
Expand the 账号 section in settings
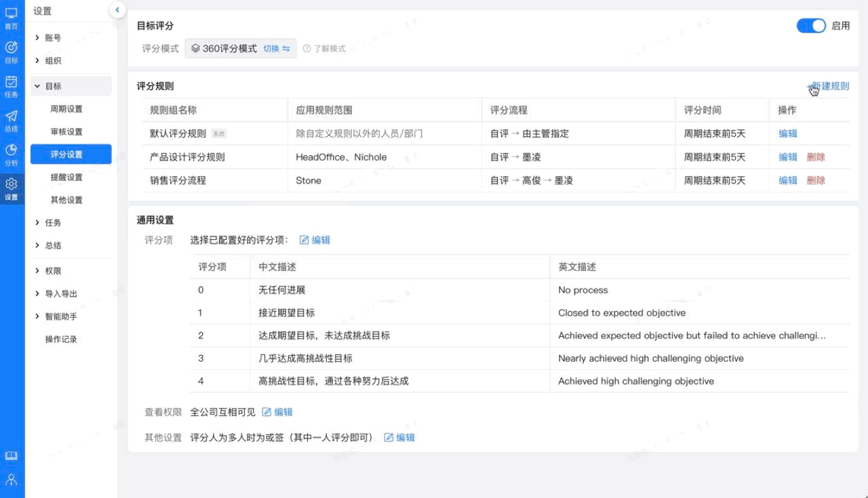tap(53, 38)
